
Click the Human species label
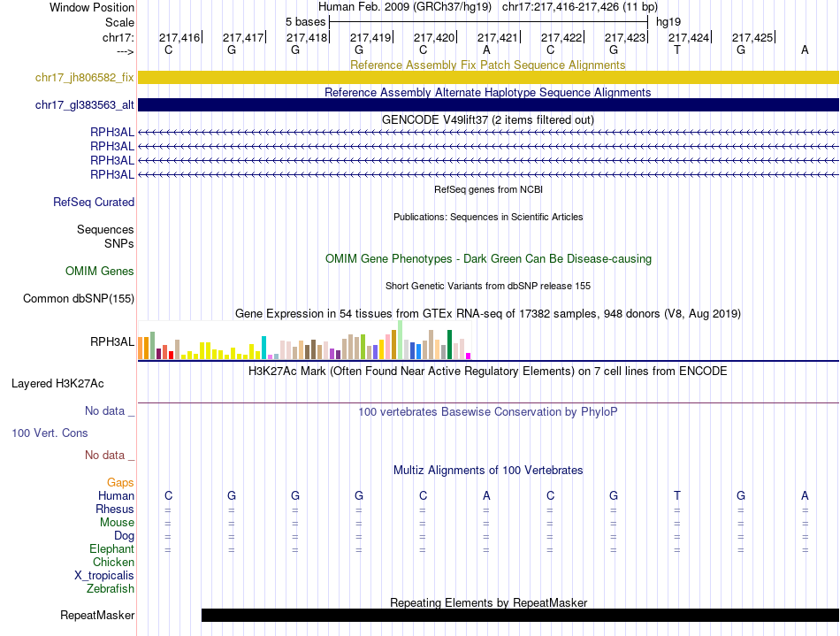click(x=116, y=495)
